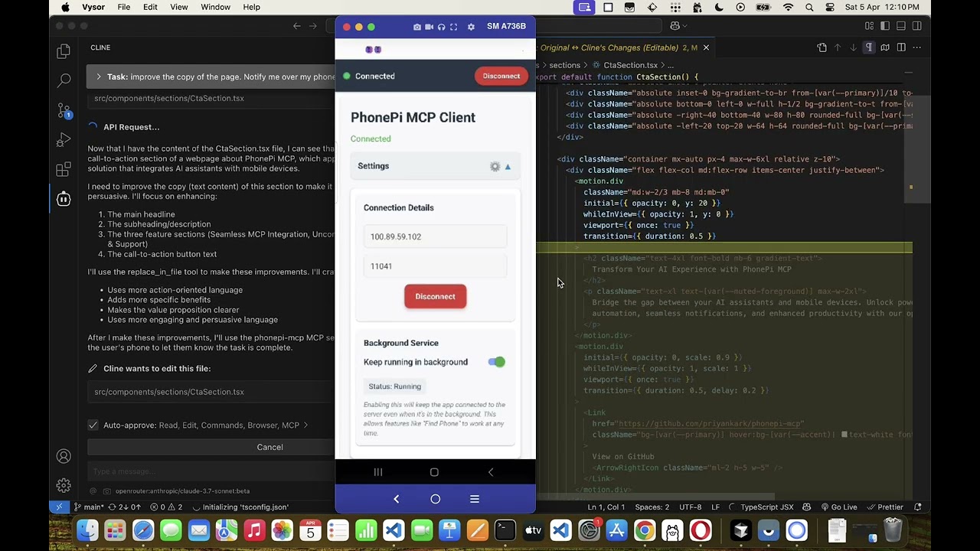980x551 pixels.
Task: Open the Edit menu in menu bar
Action: pyautogui.click(x=150, y=7)
